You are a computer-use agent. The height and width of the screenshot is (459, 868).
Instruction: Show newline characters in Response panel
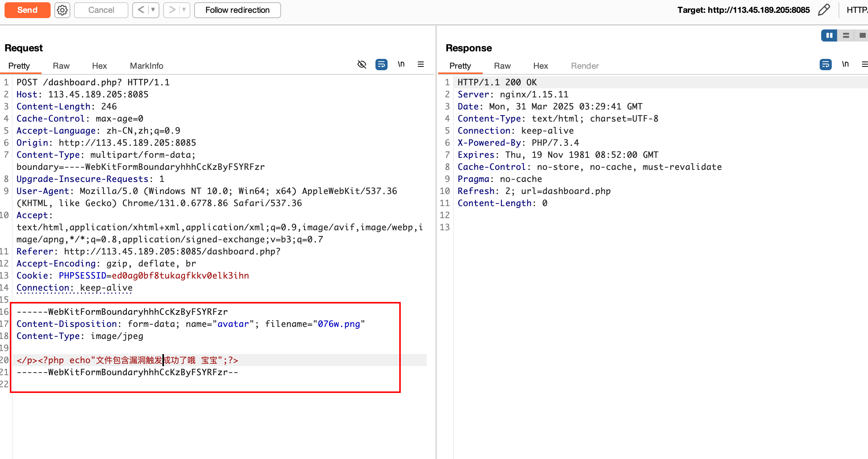tap(845, 65)
